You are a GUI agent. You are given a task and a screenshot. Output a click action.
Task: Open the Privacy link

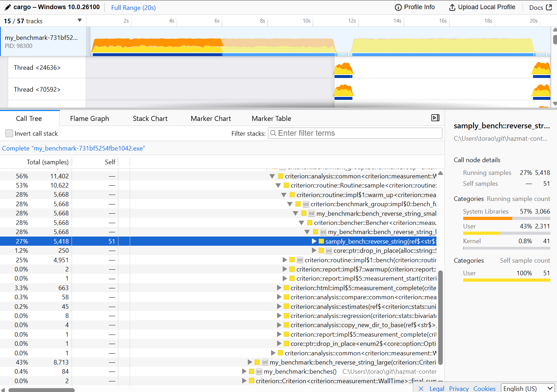[459, 388]
